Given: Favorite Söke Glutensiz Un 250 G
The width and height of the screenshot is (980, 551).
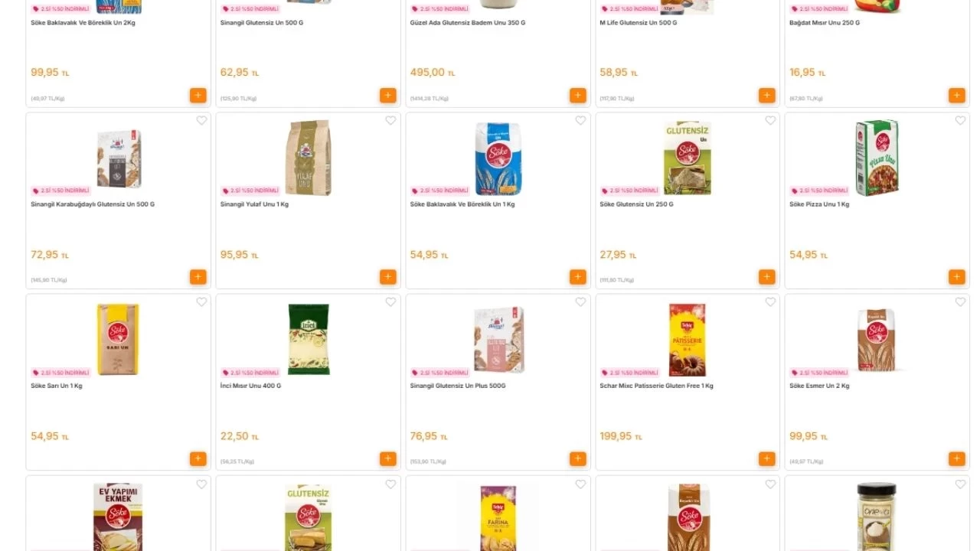Looking at the screenshot, I should (770, 121).
